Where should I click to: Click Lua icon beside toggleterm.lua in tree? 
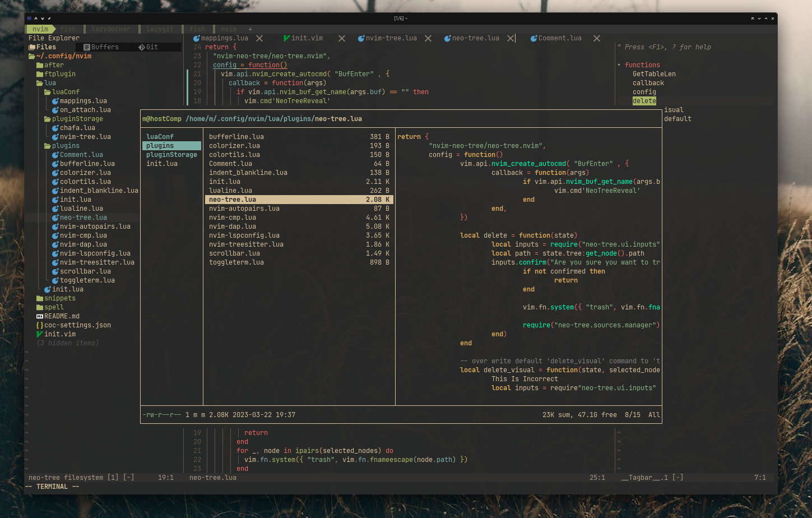55,280
